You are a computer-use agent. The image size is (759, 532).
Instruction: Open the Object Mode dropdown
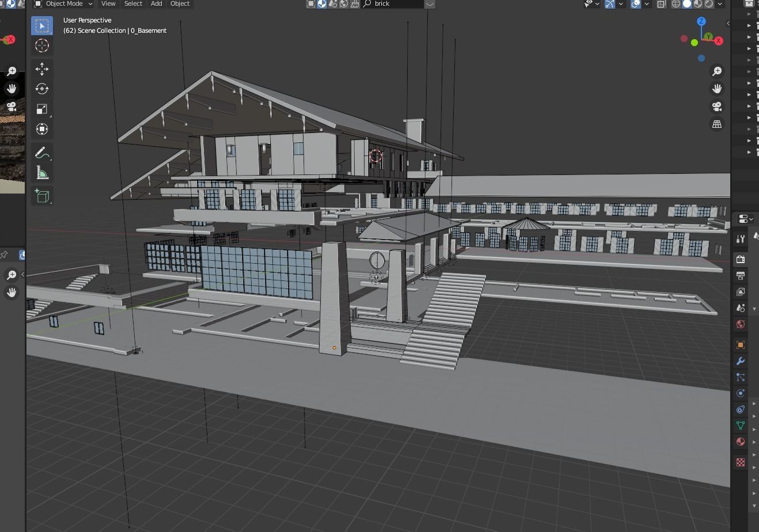(x=63, y=3)
